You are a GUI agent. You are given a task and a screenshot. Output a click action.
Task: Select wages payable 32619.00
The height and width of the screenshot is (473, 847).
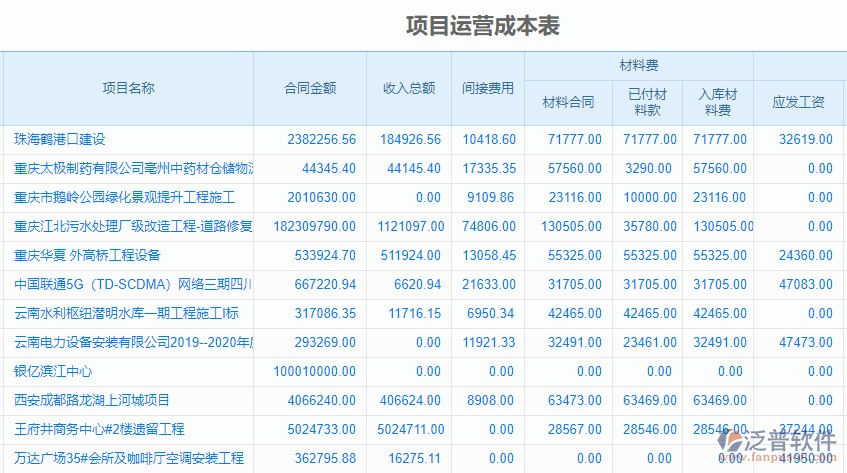pyautogui.click(x=806, y=140)
